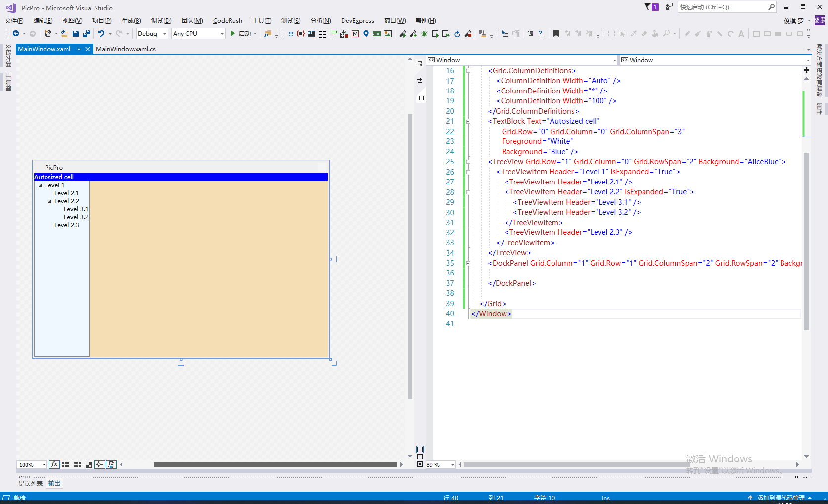The image size is (828, 504).
Task: Click 添加到源代码管理 in status bar
Action: (781, 498)
